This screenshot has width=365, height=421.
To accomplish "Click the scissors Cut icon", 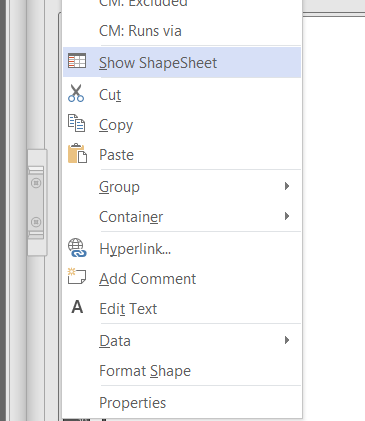I will point(76,93).
